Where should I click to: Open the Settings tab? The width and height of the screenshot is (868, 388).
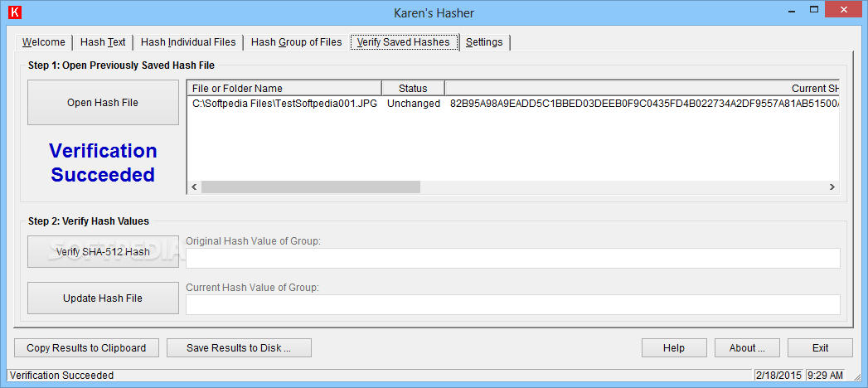484,42
